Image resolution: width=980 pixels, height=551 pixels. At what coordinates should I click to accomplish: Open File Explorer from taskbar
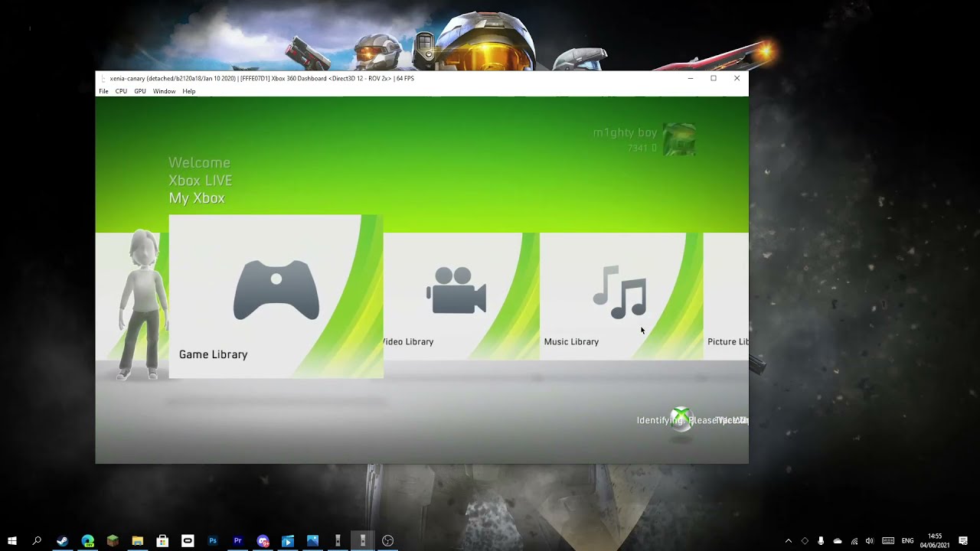point(138,541)
